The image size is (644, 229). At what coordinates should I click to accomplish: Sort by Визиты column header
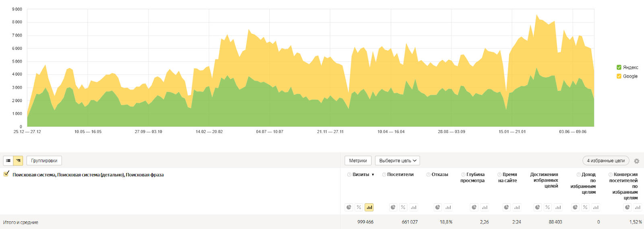pyautogui.click(x=361, y=175)
